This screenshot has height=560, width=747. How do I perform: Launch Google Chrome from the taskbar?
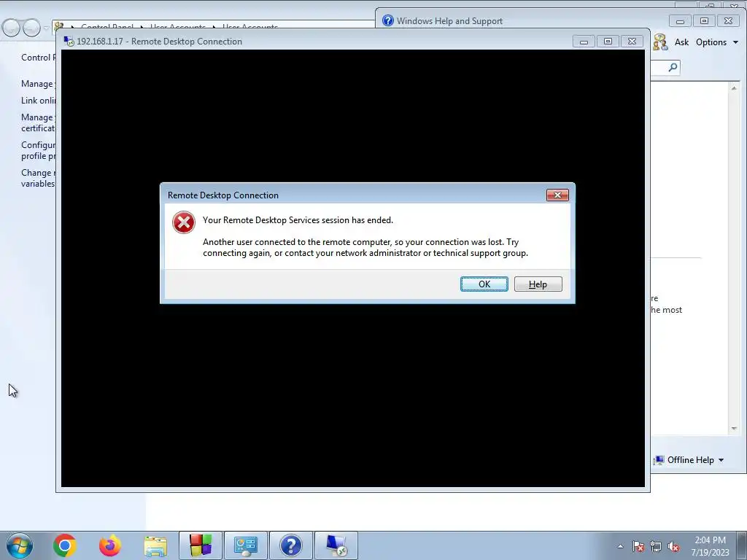point(65,545)
